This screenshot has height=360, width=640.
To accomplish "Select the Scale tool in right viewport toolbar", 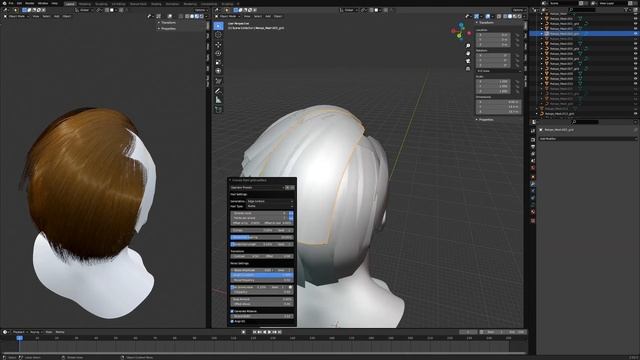I will pyautogui.click(x=218, y=62).
